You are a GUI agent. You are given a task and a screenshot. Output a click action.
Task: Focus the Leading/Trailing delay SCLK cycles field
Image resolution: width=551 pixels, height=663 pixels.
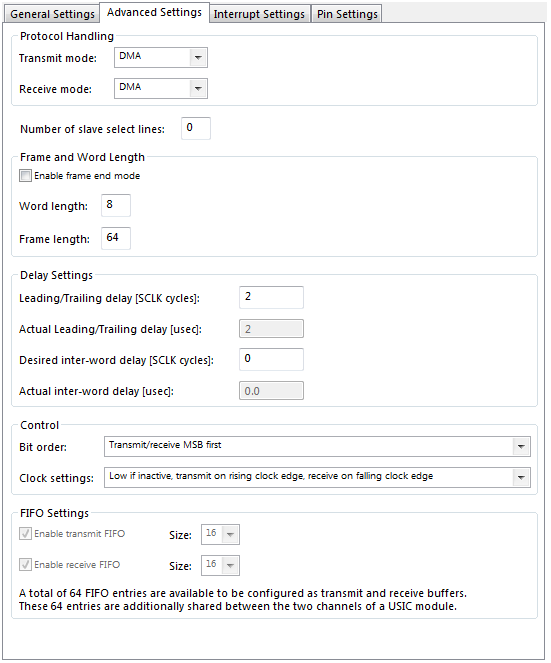(x=271, y=297)
